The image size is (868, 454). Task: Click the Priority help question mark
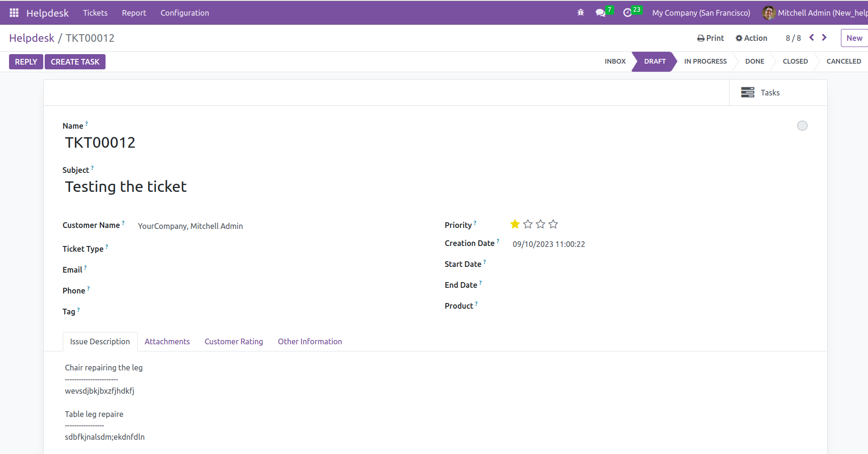(475, 222)
